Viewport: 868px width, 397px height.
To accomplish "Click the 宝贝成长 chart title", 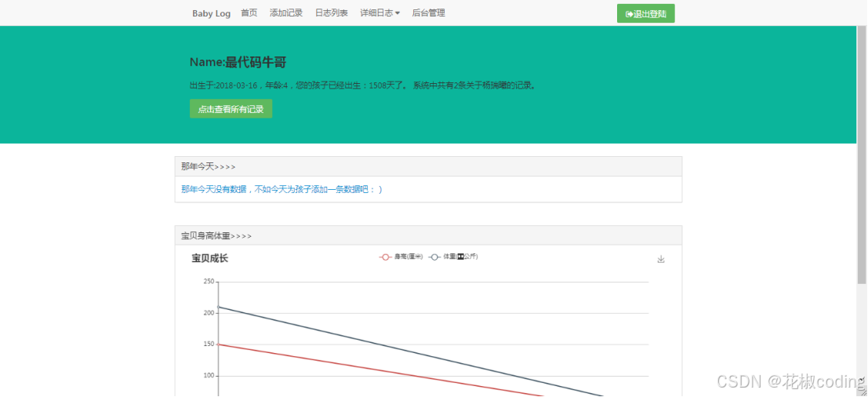I will point(210,258).
